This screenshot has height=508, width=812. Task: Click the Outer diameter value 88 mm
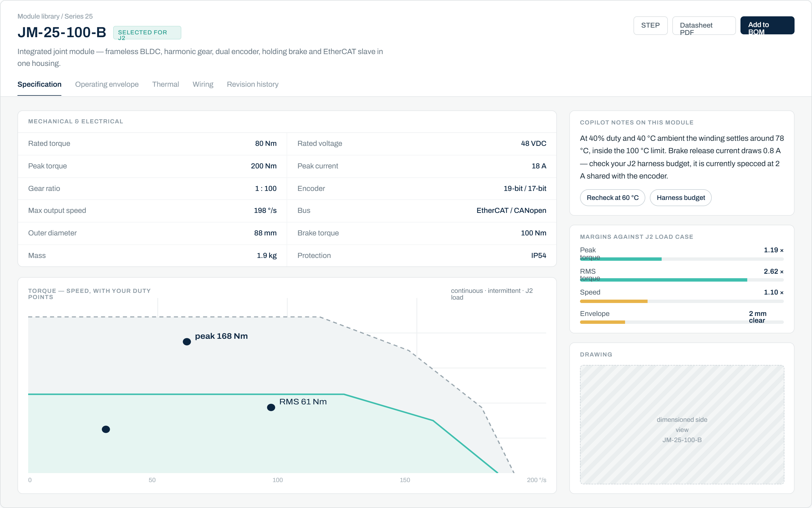pos(265,233)
